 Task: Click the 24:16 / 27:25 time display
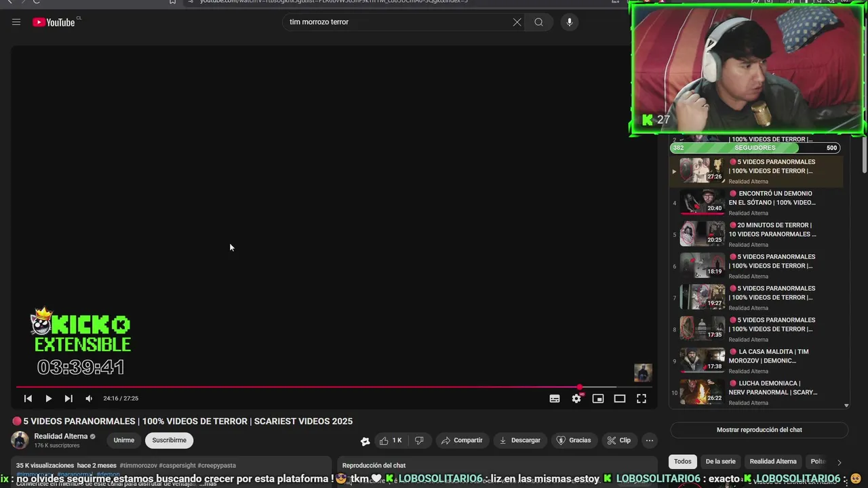coord(121,399)
